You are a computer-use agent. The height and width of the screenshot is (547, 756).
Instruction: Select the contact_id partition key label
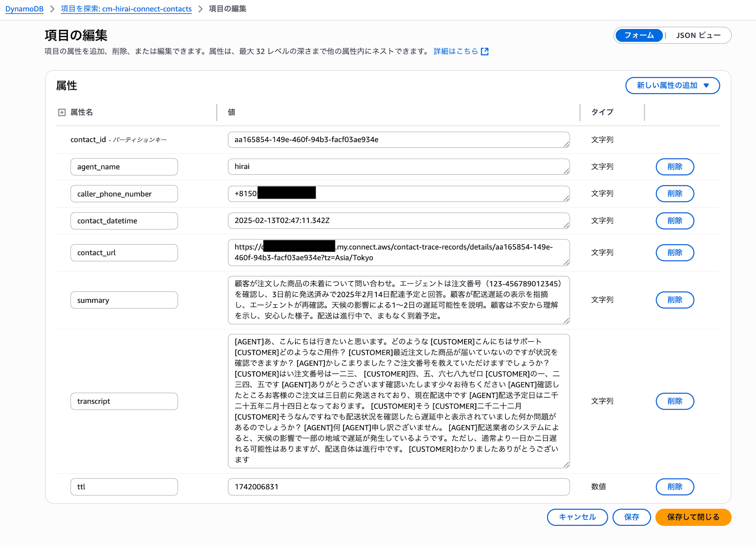coord(118,140)
